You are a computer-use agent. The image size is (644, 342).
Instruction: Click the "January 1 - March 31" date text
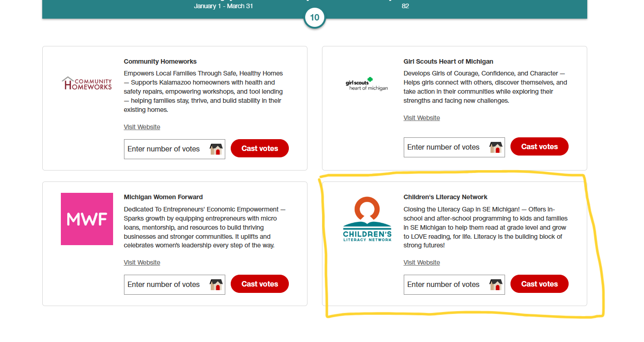click(x=223, y=6)
